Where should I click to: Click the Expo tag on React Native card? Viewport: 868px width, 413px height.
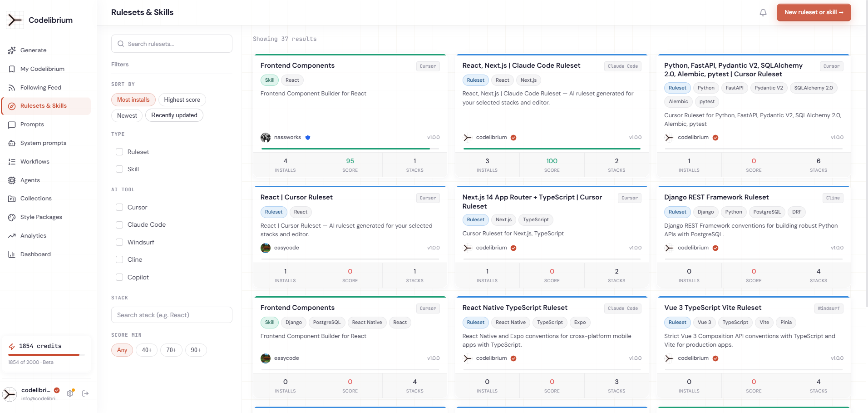point(580,323)
